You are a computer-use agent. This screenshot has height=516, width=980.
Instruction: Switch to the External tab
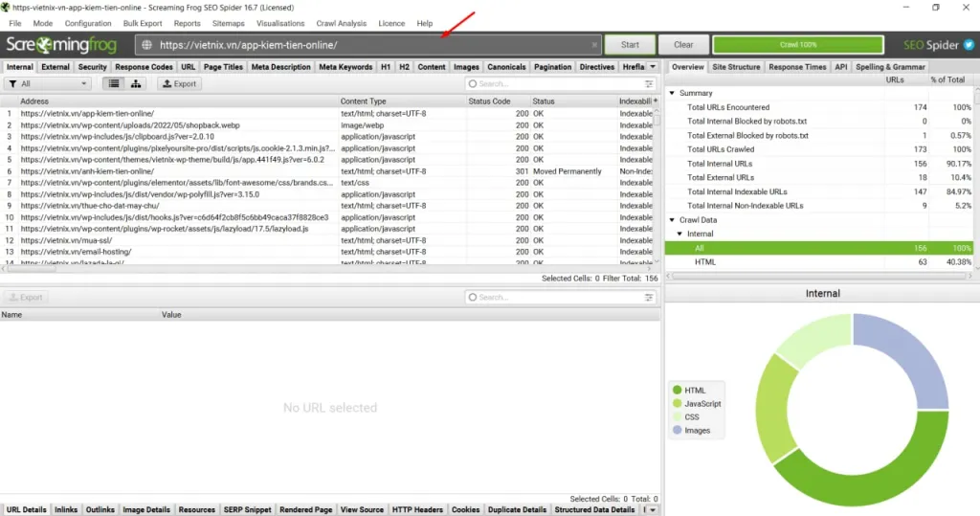[56, 67]
